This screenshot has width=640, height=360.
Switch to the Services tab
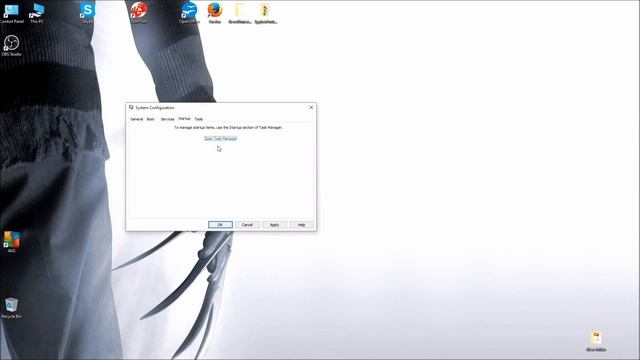pyautogui.click(x=167, y=119)
